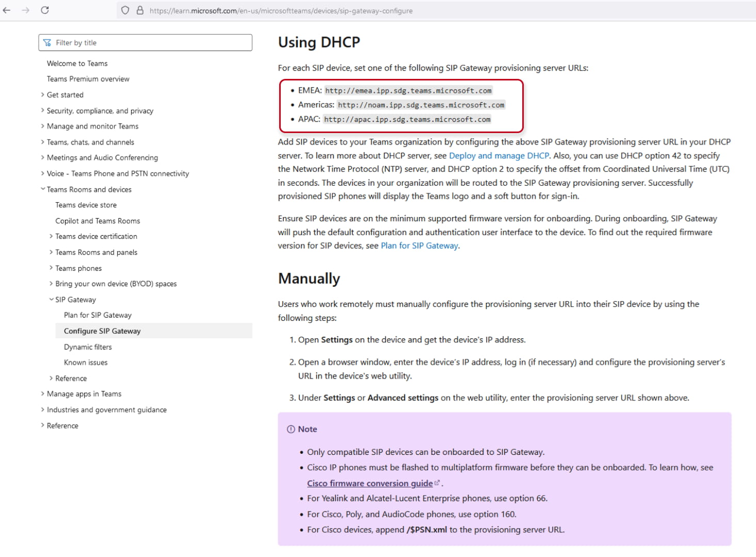Click the /$PSN.xml bold text in the note

427,530
